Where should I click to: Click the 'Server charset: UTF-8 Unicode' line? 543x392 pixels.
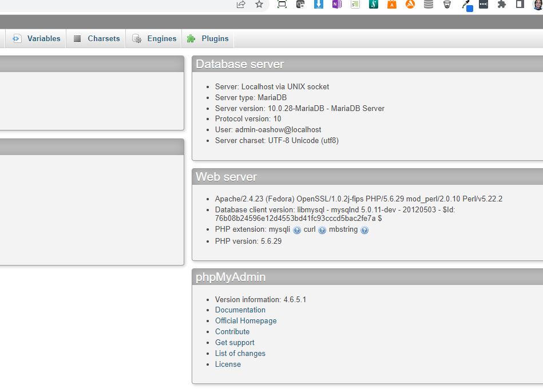[x=277, y=140]
